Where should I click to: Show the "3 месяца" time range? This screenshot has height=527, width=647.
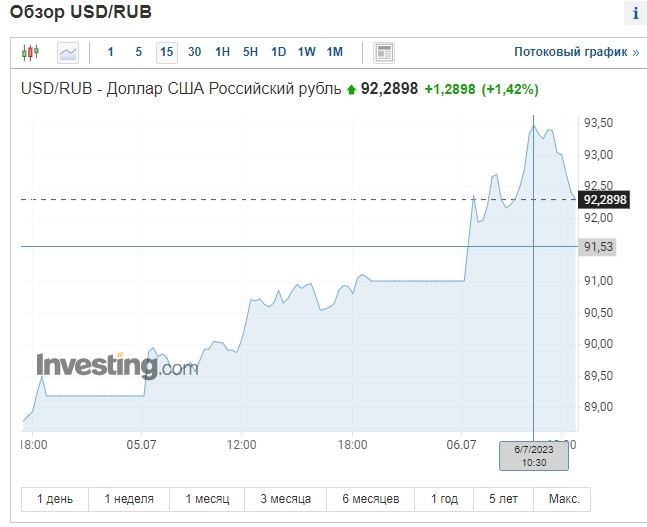pos(286,498)
